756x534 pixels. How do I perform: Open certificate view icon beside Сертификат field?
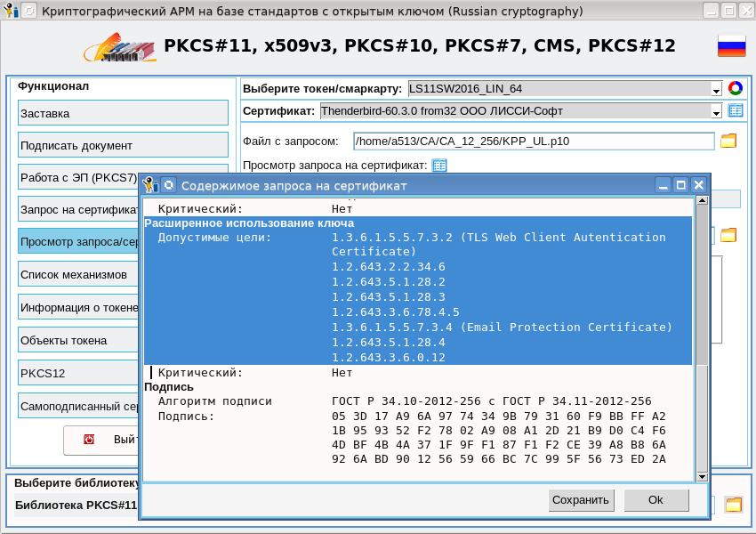tap(736, 110)
